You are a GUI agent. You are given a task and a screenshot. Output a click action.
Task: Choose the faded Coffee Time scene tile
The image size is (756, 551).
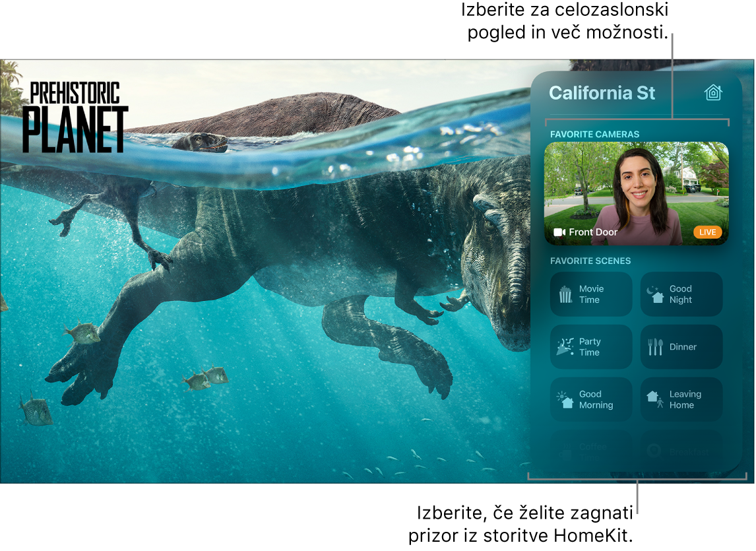point(591,451)
